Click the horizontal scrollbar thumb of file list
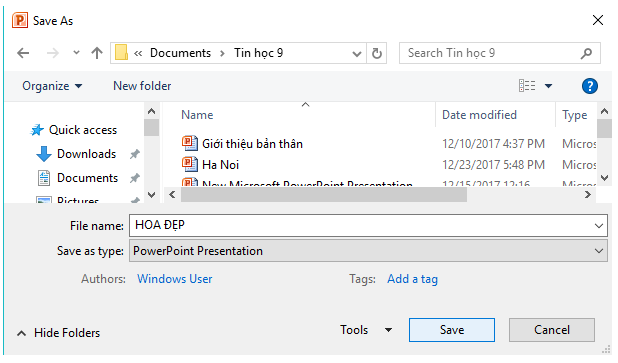The image size is (618, 363). tap(324, 195)
